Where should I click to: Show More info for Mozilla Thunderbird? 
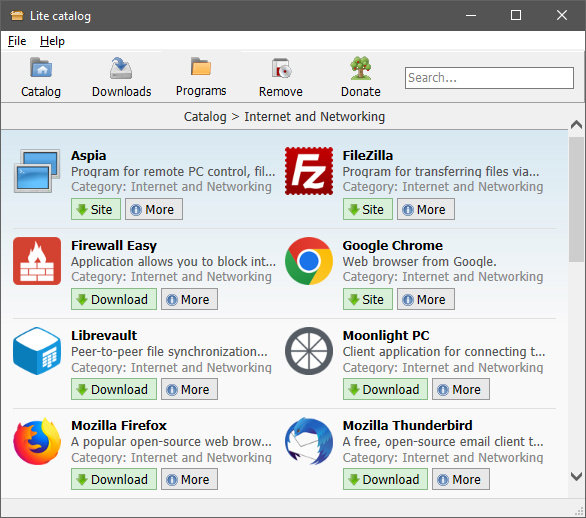click(461, 480)
